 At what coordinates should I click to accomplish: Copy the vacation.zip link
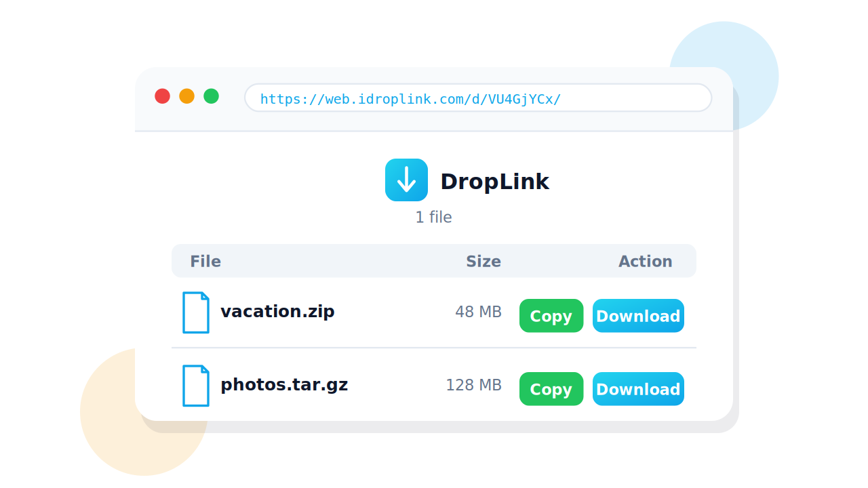551,316
